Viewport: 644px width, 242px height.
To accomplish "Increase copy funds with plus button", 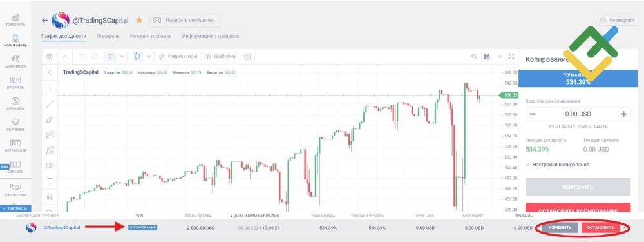I will point(623,114).
